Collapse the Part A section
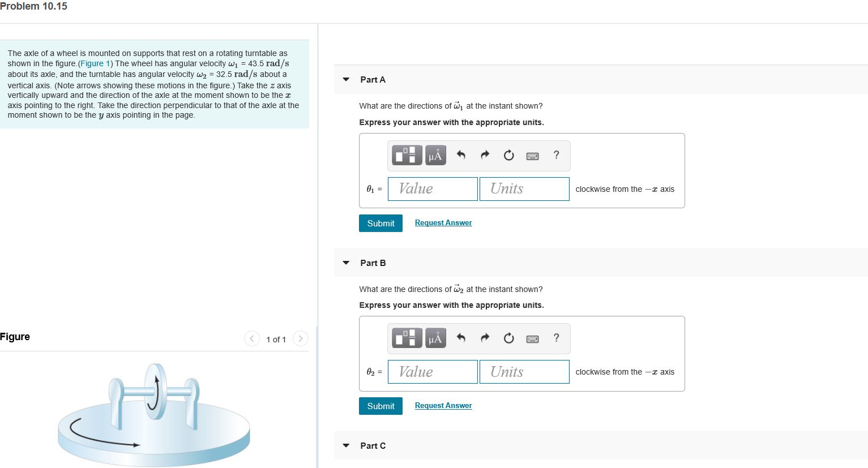 click(346, 79)
